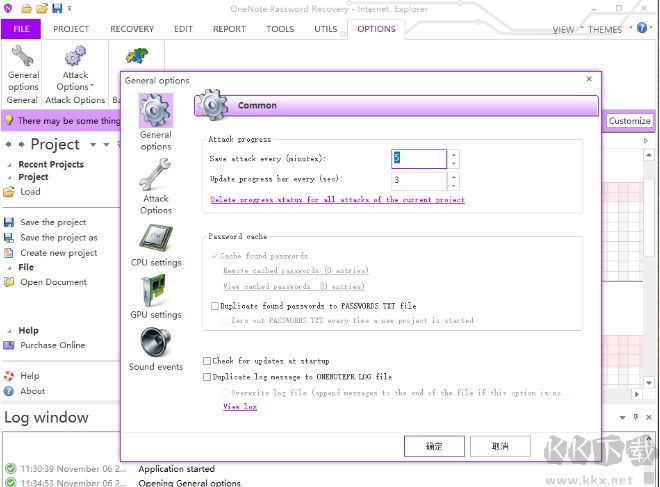Collapse the Recent Projects section
The width and height of the screenshot is (660, 487).
pyautogui.click(x=9, y=165)
